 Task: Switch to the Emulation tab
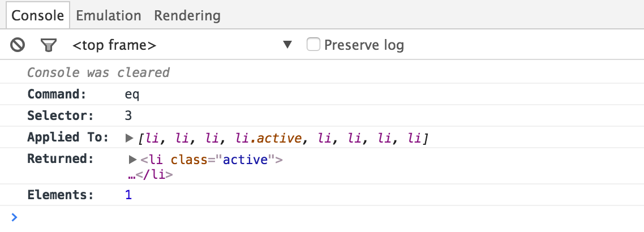pos(108,15)
